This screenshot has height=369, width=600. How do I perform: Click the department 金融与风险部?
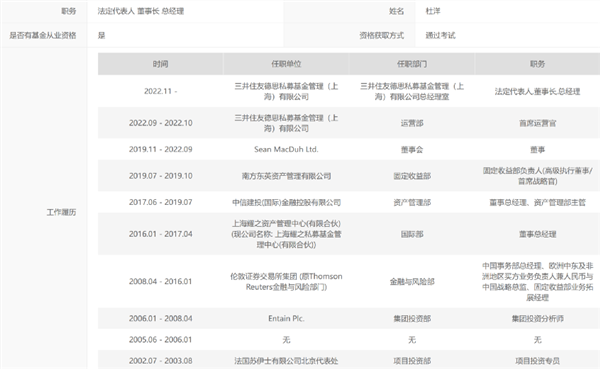tap(412, 281)
